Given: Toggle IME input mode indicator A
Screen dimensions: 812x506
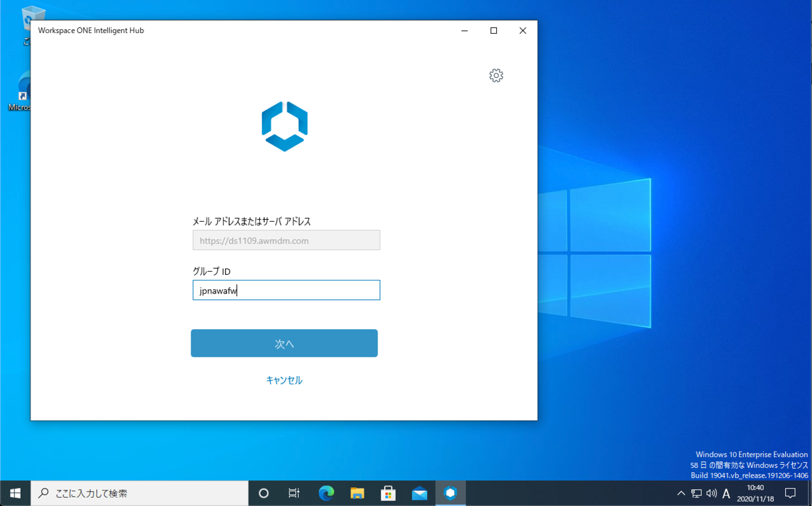Looking at the screenshot, I should (x=726, y=494).
